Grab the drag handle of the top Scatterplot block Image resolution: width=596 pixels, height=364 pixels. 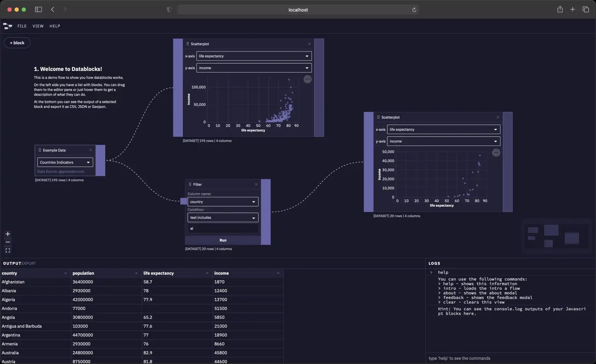[x=187, y=44]
